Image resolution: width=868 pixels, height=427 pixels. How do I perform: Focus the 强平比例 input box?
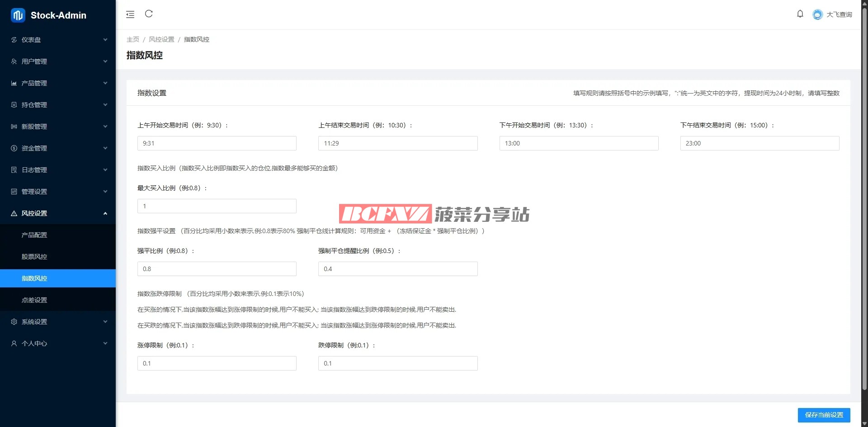(217, 269)
